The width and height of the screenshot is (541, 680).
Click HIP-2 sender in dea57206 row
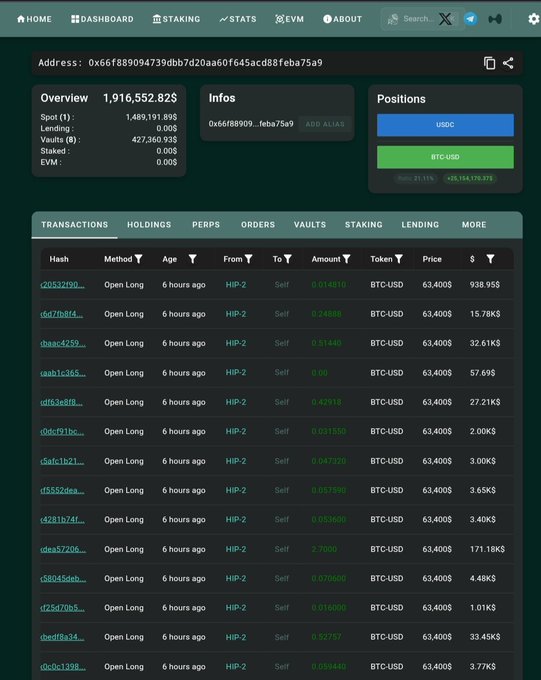[236, 549]
